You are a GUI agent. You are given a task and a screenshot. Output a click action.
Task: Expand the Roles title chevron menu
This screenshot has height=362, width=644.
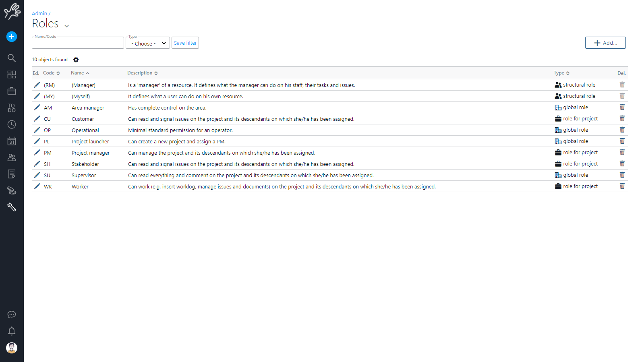click(x=66, y=26)
